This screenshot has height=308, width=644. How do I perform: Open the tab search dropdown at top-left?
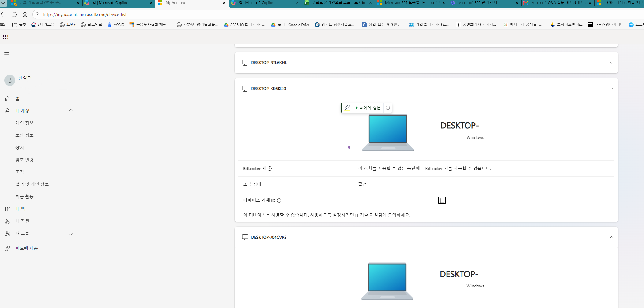click(x=3, y=3)
